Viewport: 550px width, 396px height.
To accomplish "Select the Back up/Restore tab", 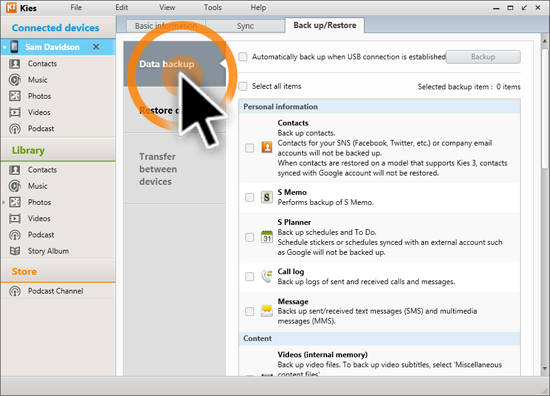I will tap(325, 25).
